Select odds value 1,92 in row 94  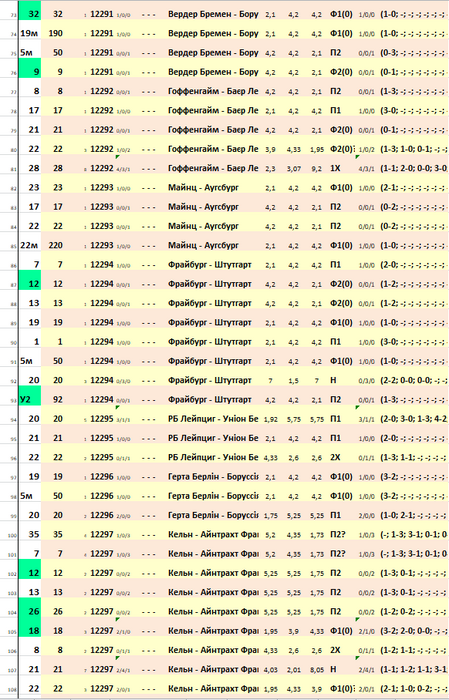click(x=270, y=419)
